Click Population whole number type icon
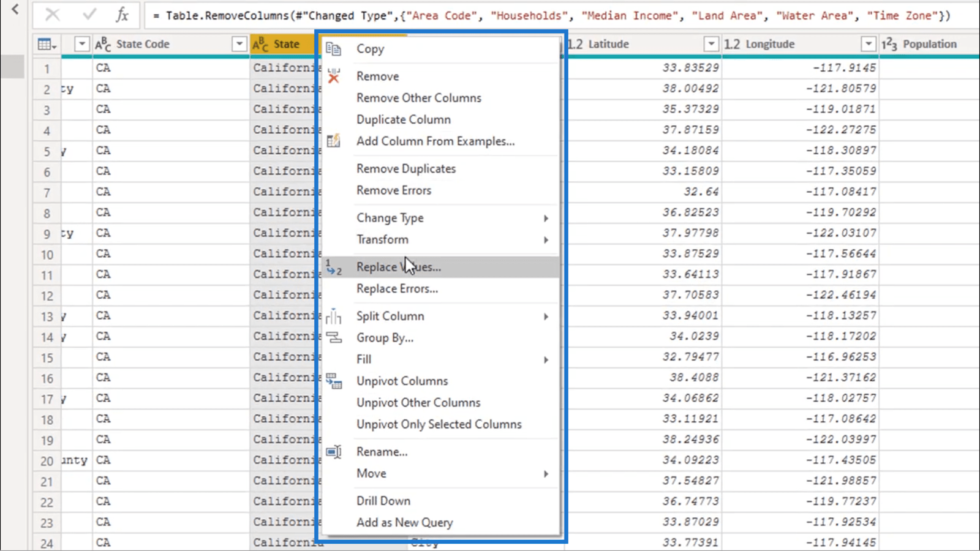Screen dimensions: 980x551 [x=889, y=44]
